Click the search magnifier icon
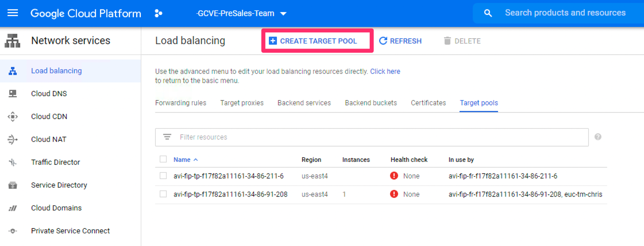Screen dimensions: 644x246 coord(488,13)
